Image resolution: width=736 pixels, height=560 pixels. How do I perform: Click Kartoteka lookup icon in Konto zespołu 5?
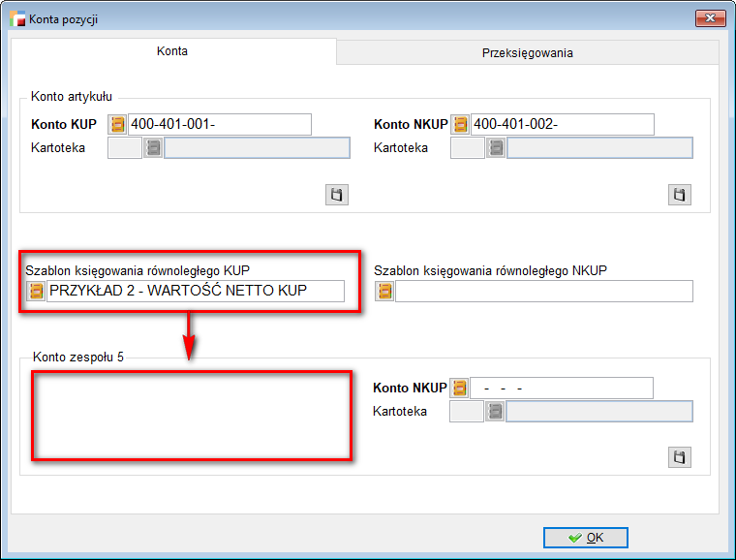(x=496, y=412)
